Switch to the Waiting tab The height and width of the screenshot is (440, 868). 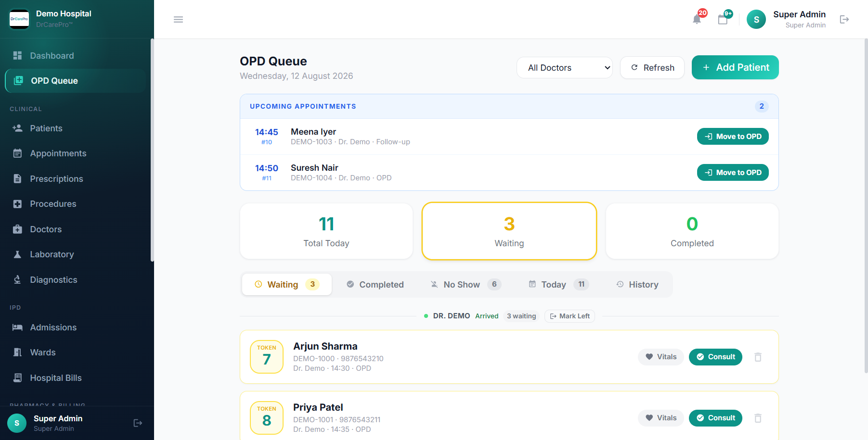tap(287, 285)
